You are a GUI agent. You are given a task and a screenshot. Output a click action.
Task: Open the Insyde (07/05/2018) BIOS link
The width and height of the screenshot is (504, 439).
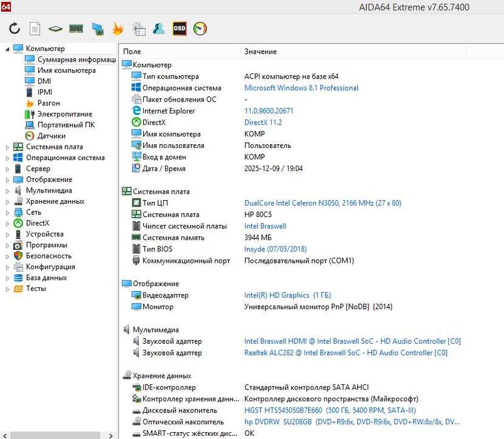click(x=276, y=249)
